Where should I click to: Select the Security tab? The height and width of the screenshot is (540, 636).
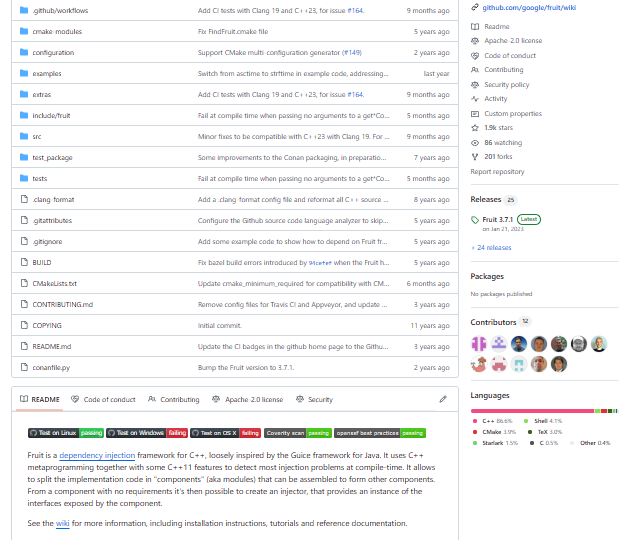314,400
